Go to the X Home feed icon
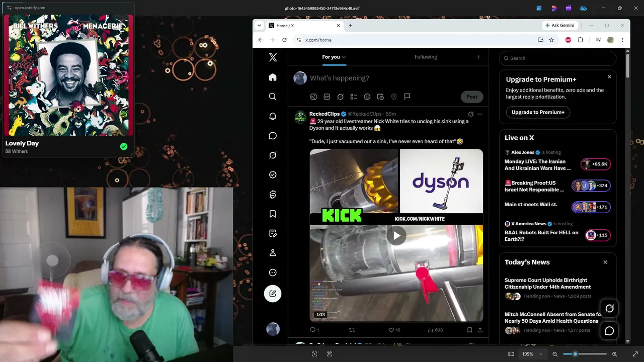This screenshot has width=644, height=362. [x=273, y=77]
